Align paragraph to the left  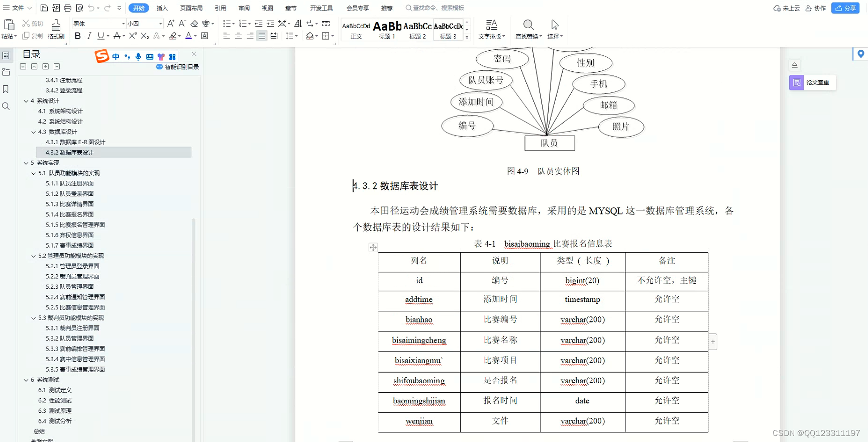pyautogui.click(x=227, y=36)
